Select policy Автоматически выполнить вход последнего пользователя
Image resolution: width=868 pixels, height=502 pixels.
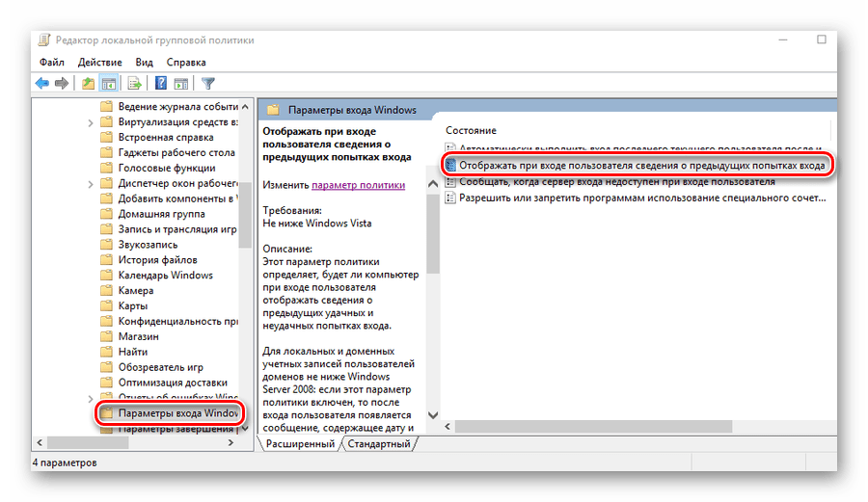[634, 148]
